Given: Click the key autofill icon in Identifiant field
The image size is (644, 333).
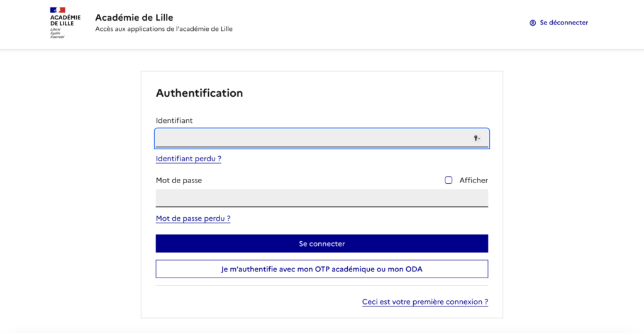Looking at the screenshot, I should [x=476, y=138].
